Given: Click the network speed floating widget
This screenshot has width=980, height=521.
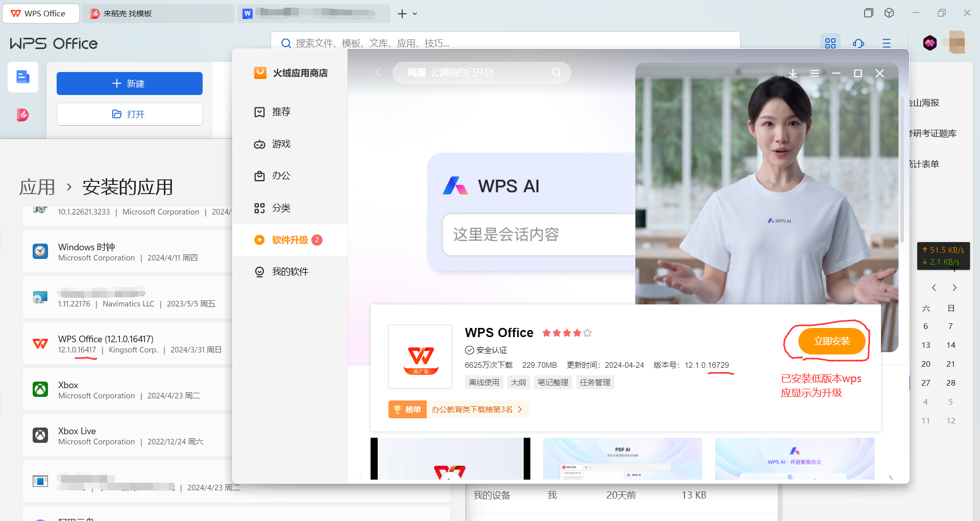Looking at the screenshot, I should click(943, 256).
